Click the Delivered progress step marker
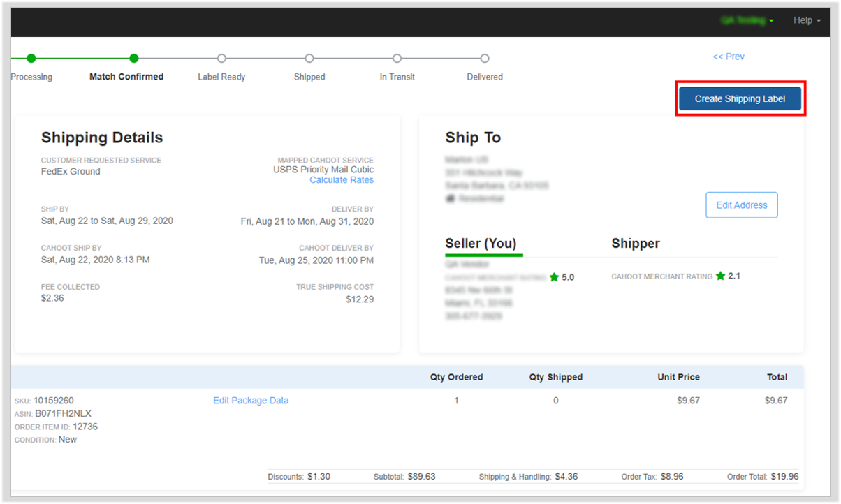 coord(485,59)
